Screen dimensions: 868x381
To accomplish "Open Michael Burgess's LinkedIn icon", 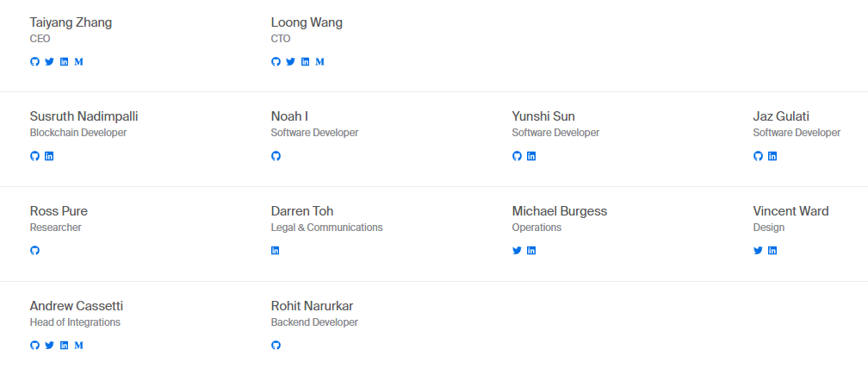I will tap(531, 250).
